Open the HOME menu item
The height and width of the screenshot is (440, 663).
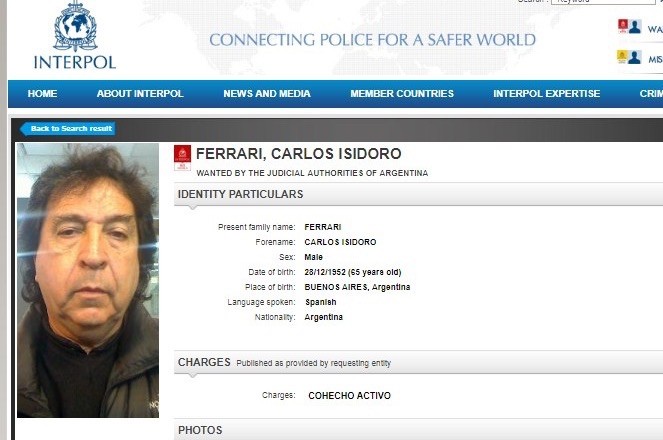tap(42, 93)
